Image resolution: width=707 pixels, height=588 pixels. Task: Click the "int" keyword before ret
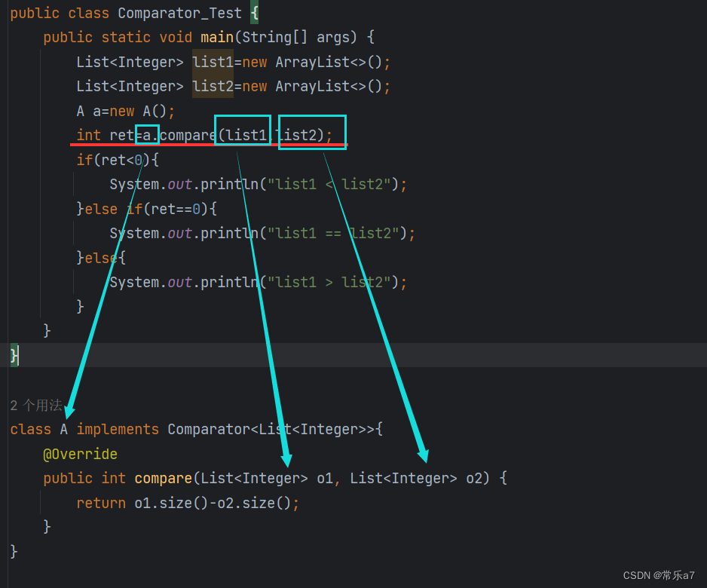[88, 135]
